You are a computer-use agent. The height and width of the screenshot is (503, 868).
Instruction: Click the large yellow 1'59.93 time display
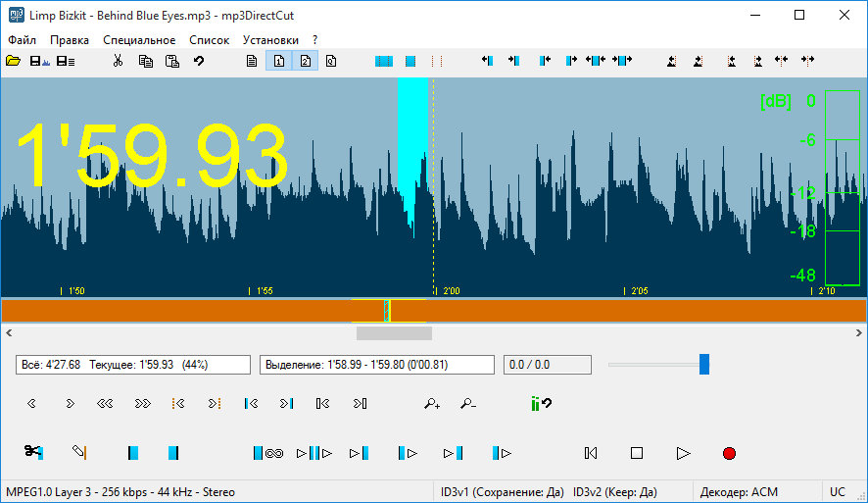(152, 154)
